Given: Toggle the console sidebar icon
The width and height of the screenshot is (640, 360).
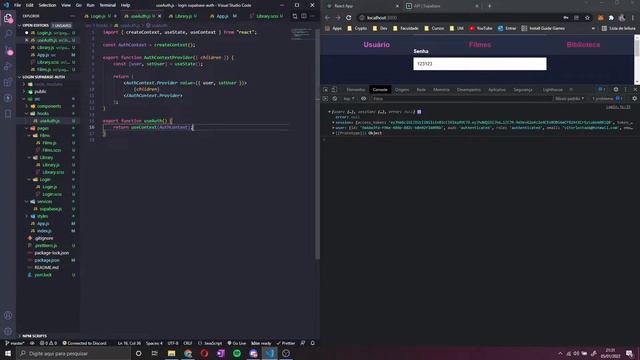Looking at the screenshot, I should point(325,98).
